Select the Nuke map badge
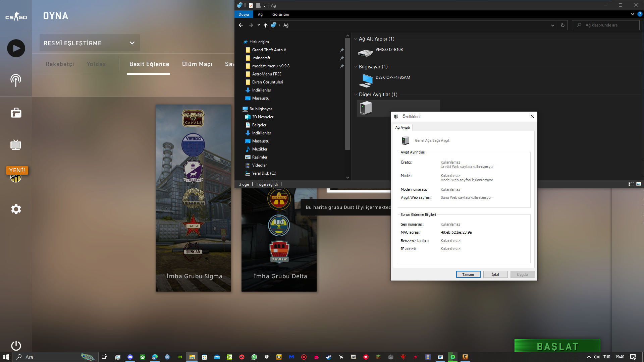The width and height of the screenshot is (644, 362). click(279, 225)
